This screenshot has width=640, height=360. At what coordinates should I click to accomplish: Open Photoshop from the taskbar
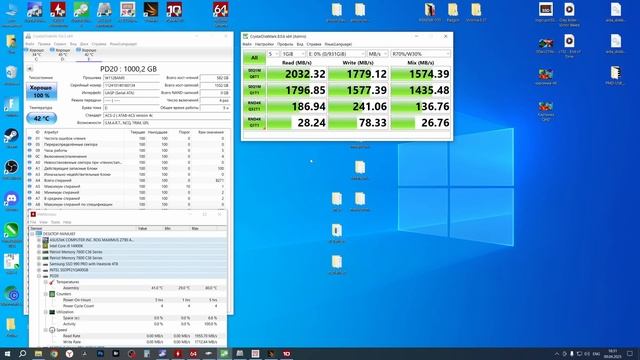[100, 353]
